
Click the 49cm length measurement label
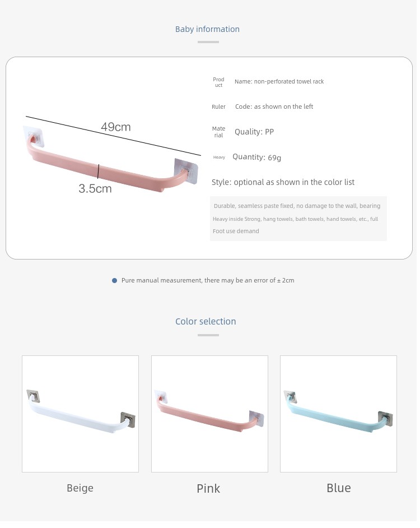(116, 128)
